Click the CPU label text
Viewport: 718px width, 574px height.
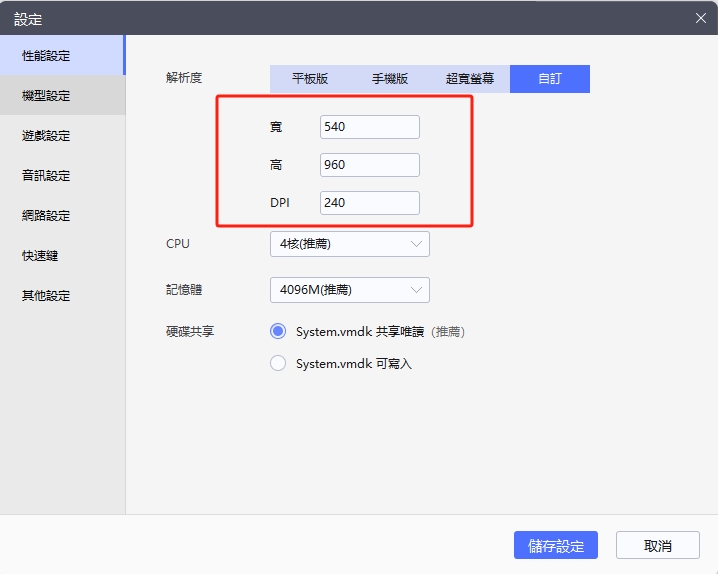pyautogui.click(x=178, y=244)
